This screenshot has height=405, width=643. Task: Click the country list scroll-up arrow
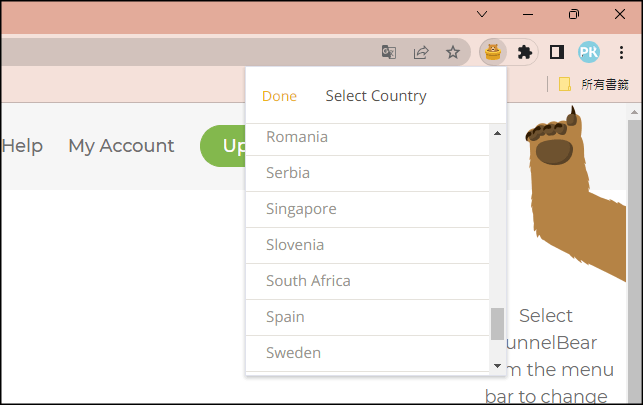(x=497, y=133)
